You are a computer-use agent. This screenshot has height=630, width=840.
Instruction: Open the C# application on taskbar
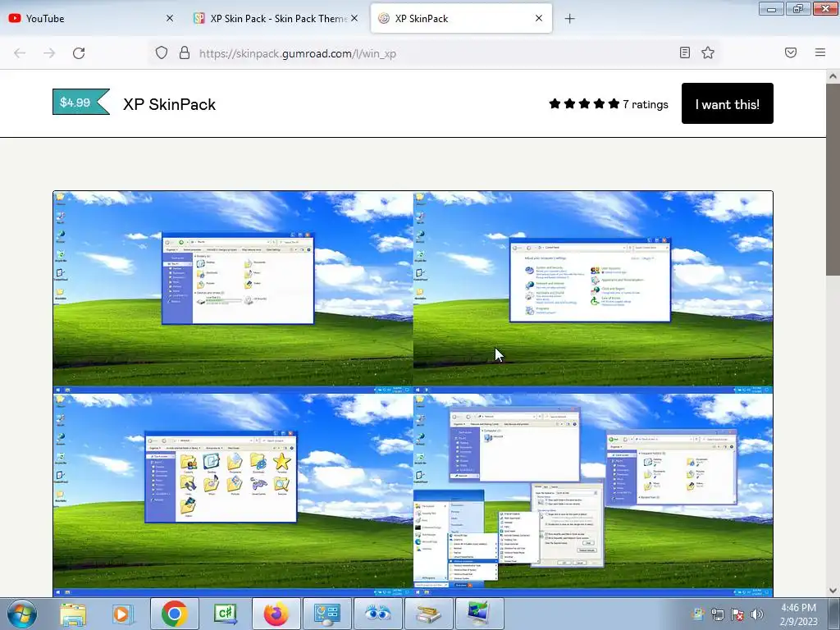[225, 614]
